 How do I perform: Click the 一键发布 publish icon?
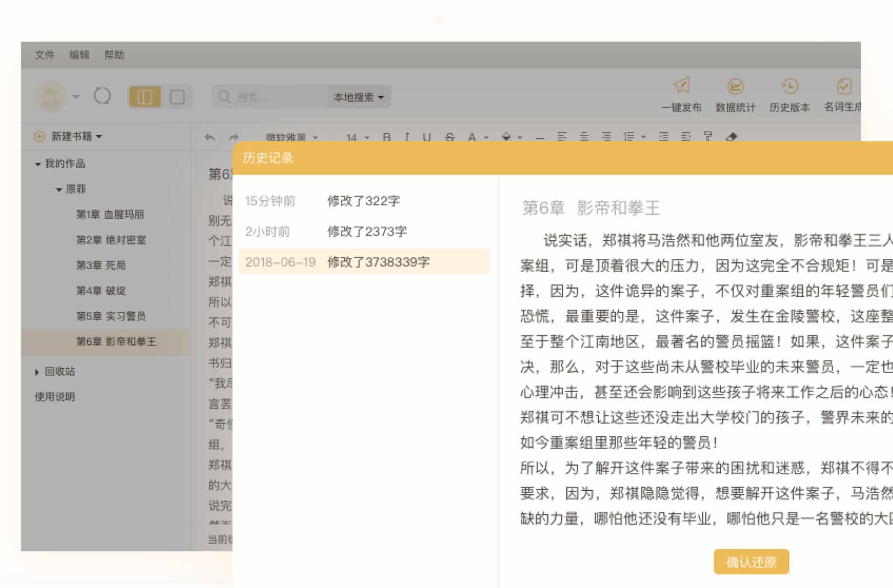[x=681, y=87]
